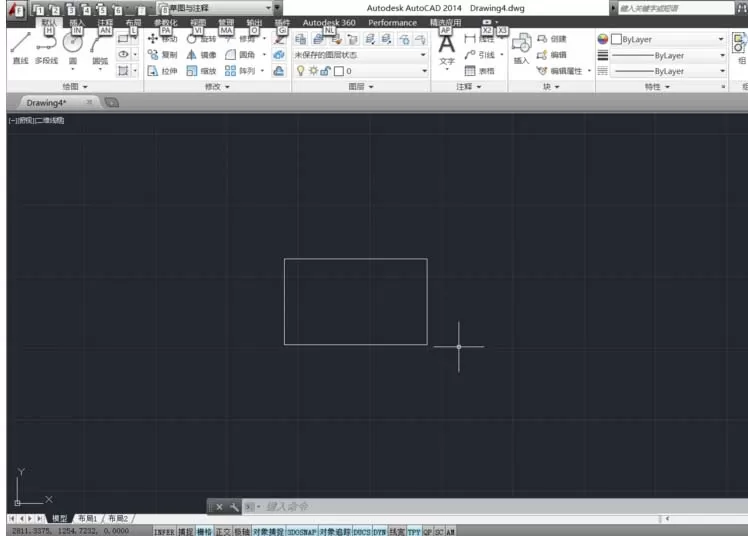Toggle DYN dynamic input in status bar
The height and width of the screenshot is (536, 748).
click(x=379, y=531)
